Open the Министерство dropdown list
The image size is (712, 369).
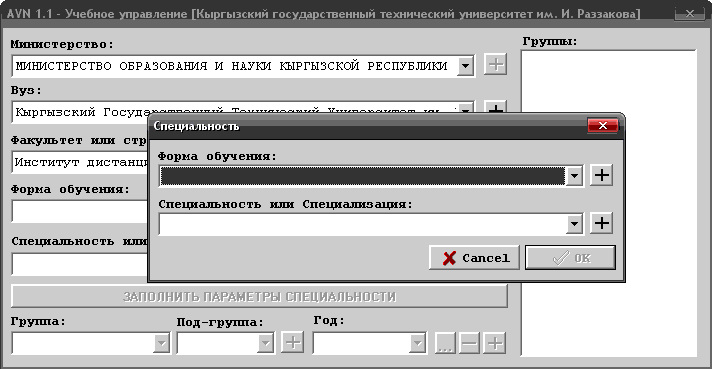pyautogui.click(x=465, y=66)
